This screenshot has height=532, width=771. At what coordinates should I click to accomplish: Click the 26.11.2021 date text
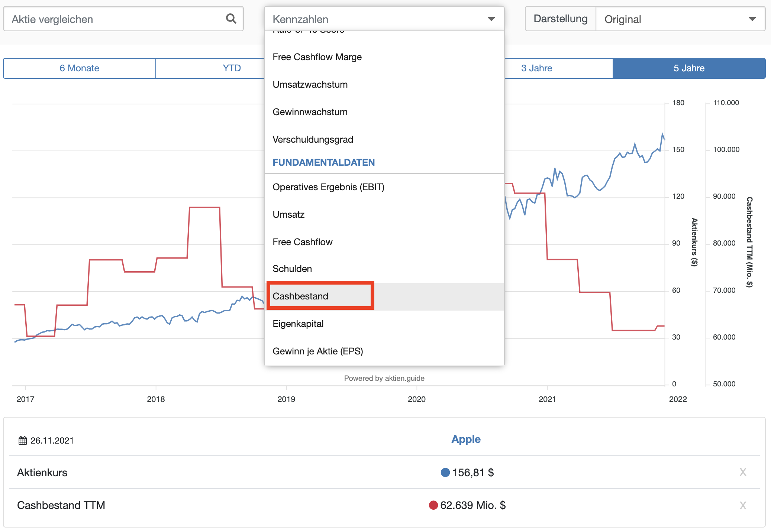pyautogui.click(x=52, y=441)
